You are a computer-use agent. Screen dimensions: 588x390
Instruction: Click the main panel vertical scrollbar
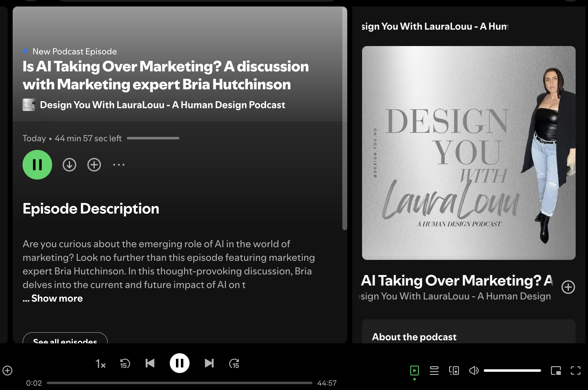tap(344, 119)
